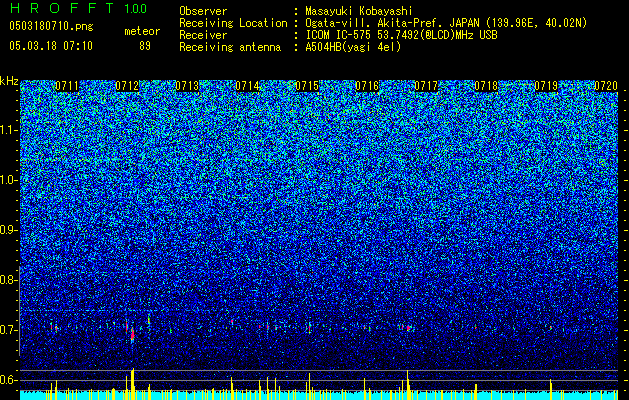
Task: Click the 1.0 kHz frequency axis label
Action: click(8, 180)
